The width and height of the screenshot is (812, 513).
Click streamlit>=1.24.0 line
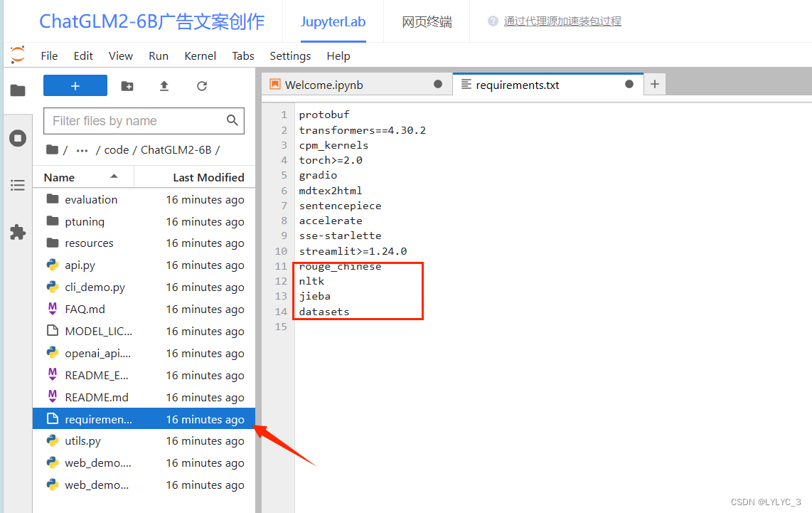353,251
